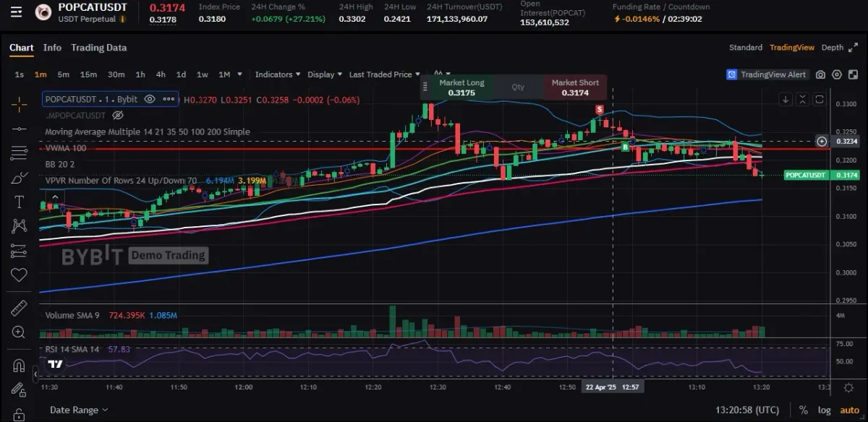Click the Qty input field
Image resolution: width=868 pixels, height=422 pixels.
(519, 87)
